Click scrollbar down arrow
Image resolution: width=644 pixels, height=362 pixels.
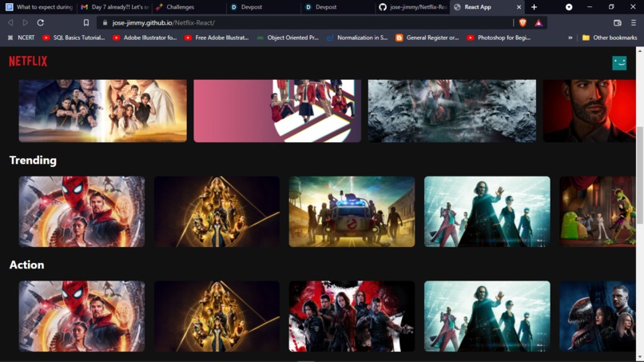pos(639,357)
